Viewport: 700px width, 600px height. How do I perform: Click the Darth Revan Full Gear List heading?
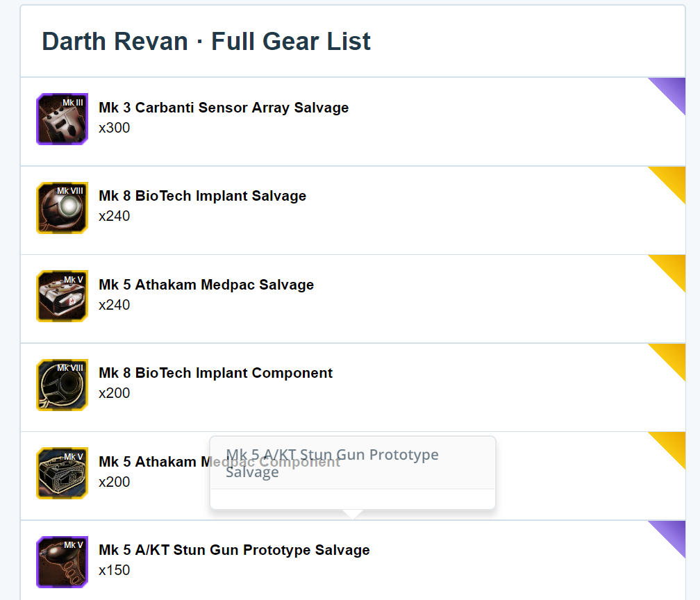[x=206, y=42]
